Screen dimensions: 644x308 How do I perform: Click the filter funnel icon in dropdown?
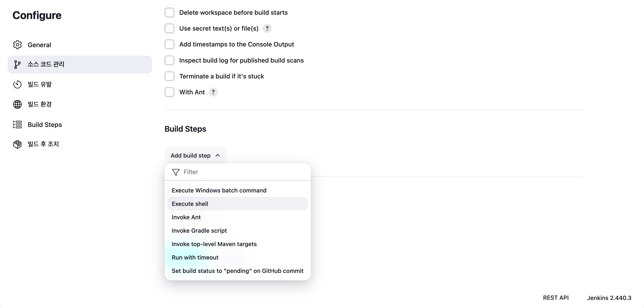pyautogui.click(x=176, y=172)
